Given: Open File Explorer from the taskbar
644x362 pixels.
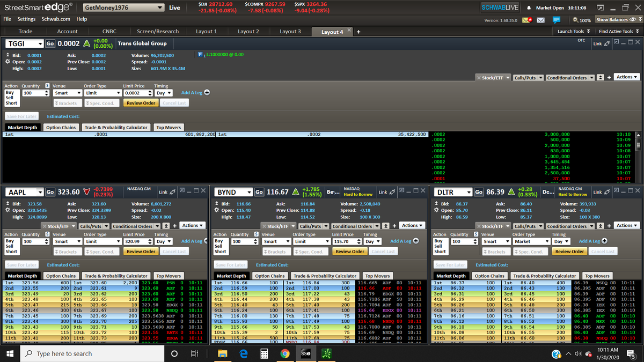Looking at the screenshot, I should click(x=223, y=353).
